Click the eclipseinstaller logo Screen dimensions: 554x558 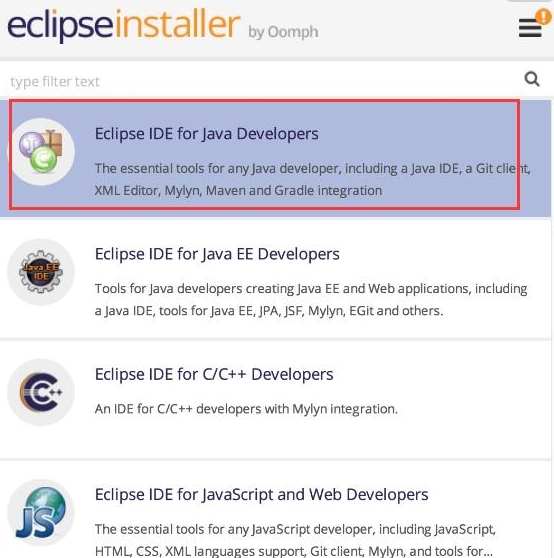pyautogui.click(x=124, y=26)
